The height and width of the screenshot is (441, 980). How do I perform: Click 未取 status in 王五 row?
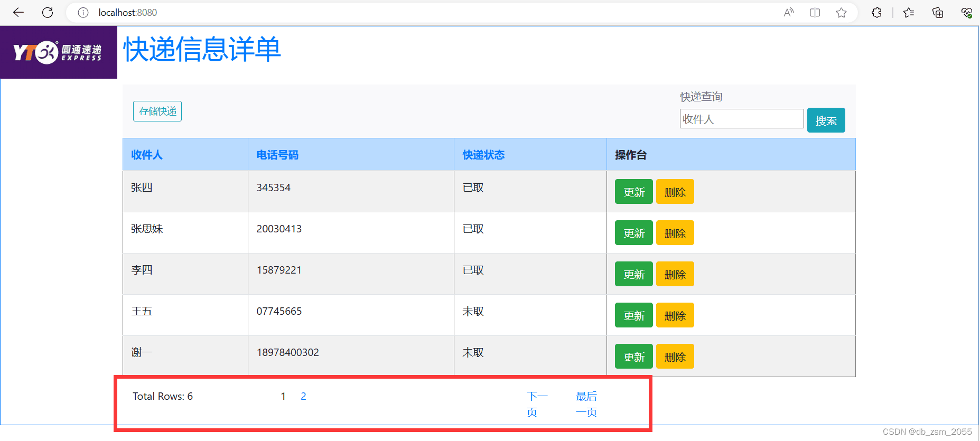click(x=473, y=311)
